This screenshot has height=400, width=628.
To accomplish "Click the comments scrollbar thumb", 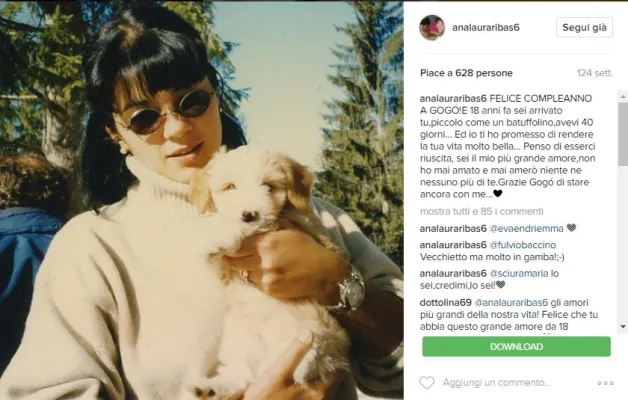I will pos(623,134).
